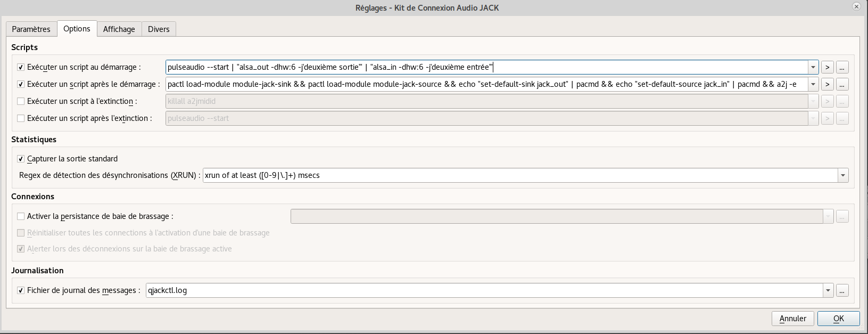Expand the journal file name dropdown
Screen dimensions: 868x334
click(x=828, y=290)
